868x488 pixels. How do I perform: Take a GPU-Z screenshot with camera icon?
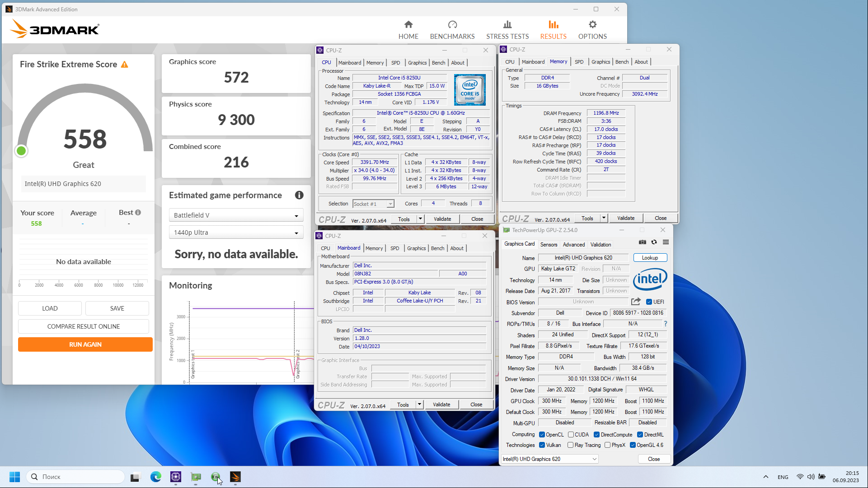642,242
